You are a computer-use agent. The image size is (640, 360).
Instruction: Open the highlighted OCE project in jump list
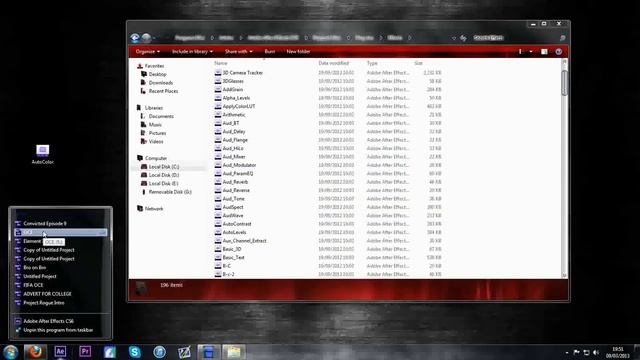tap(60, 232)
